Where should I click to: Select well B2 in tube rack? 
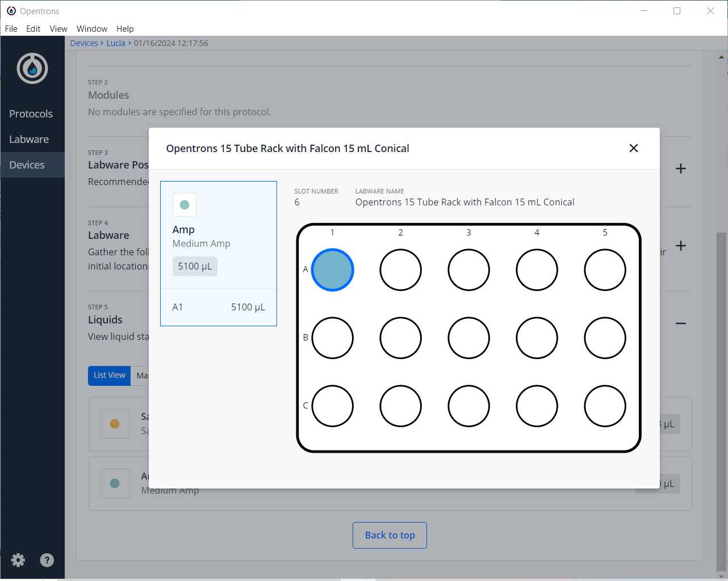point(401,338)
